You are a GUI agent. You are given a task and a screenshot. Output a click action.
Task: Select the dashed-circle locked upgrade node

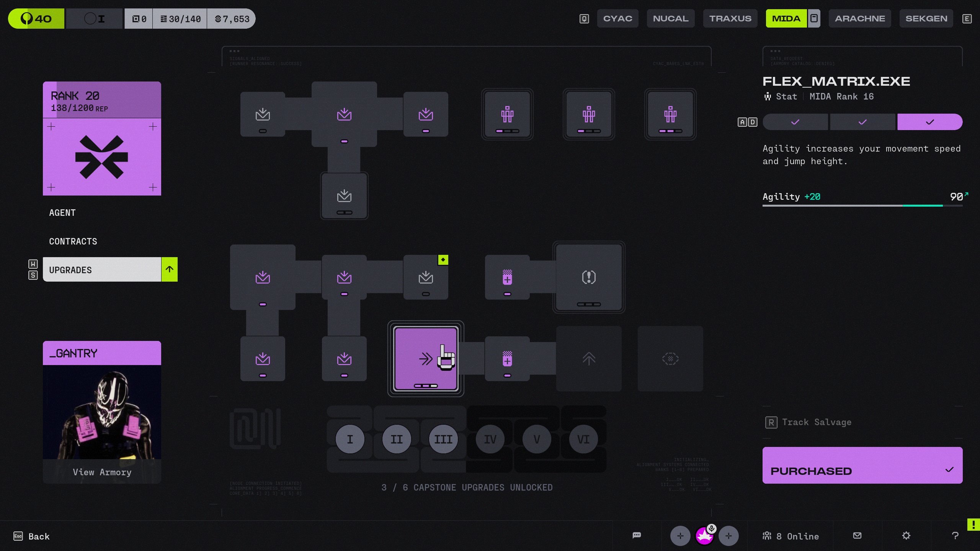pyautogui.click(x=670, y=359)
